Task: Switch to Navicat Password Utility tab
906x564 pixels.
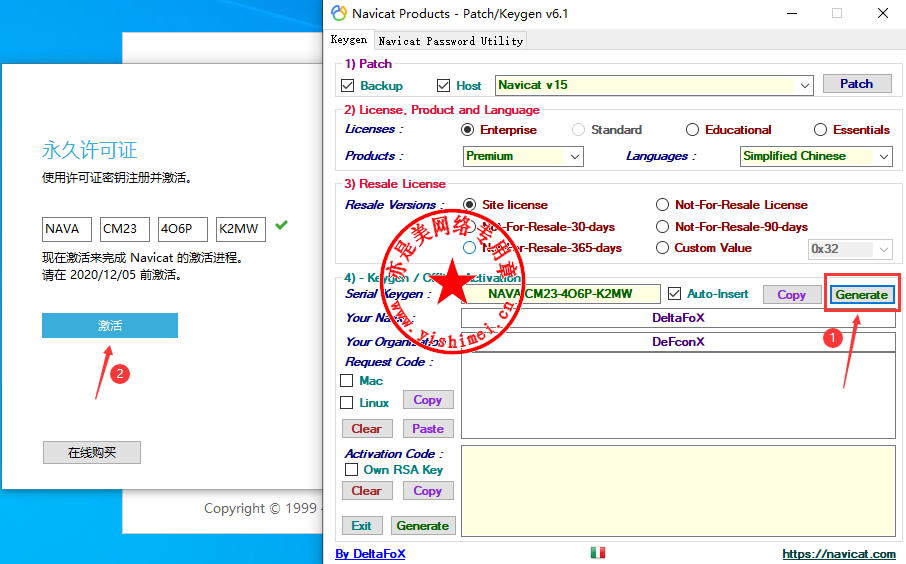Action: pyautogui.click(x=450, y=41)
